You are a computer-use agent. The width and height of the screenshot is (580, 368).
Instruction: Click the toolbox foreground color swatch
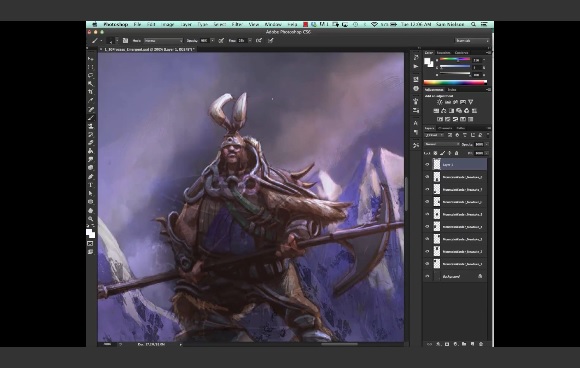pyautogui.click(x=89, y=232)
